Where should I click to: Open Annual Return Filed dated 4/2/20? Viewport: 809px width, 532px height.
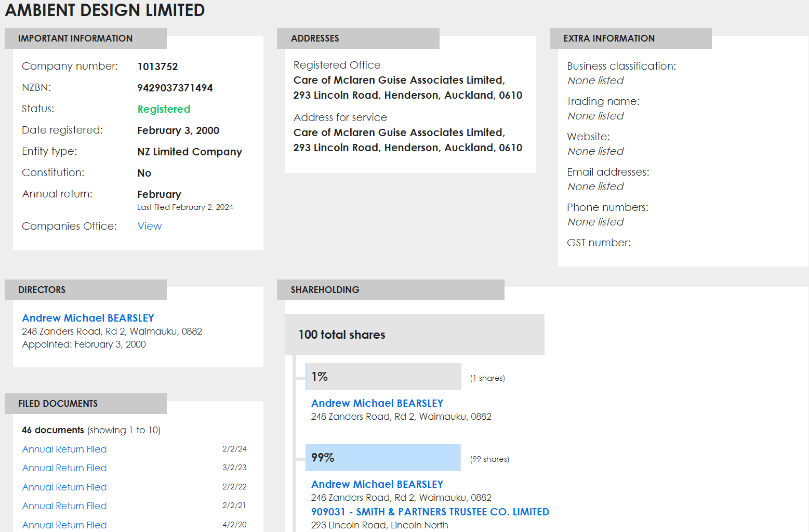[64, 525]
